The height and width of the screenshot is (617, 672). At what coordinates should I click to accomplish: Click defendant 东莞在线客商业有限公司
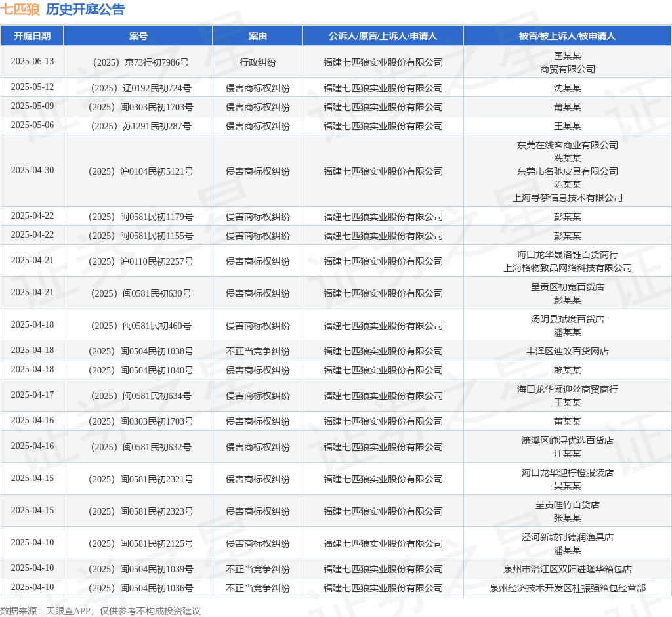pyautogui.click(x=568, y=145)
